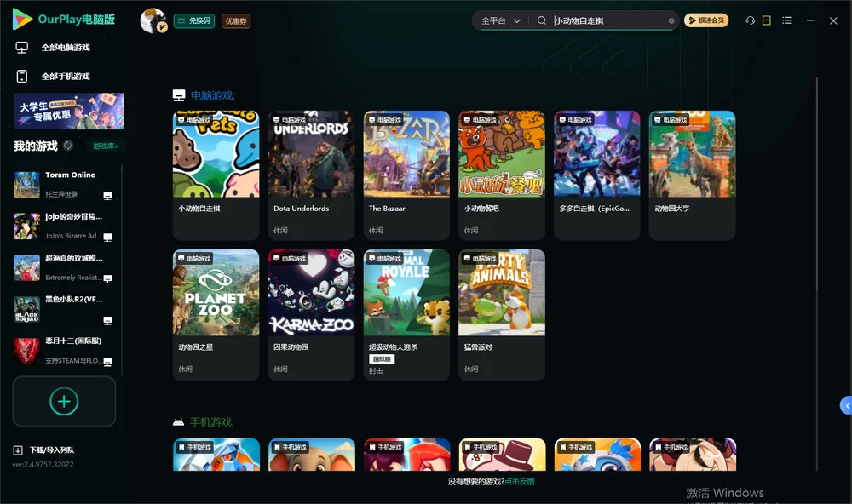Viewport: 852px width, 504px height.
Task: Click the yellow notes icon in title bar
Action: (x=767, y=20)
